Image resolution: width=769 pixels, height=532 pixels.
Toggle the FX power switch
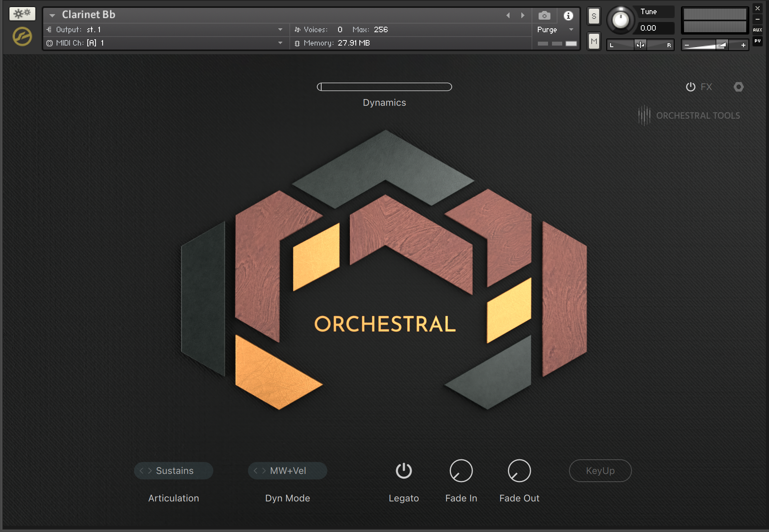[691, 87]
